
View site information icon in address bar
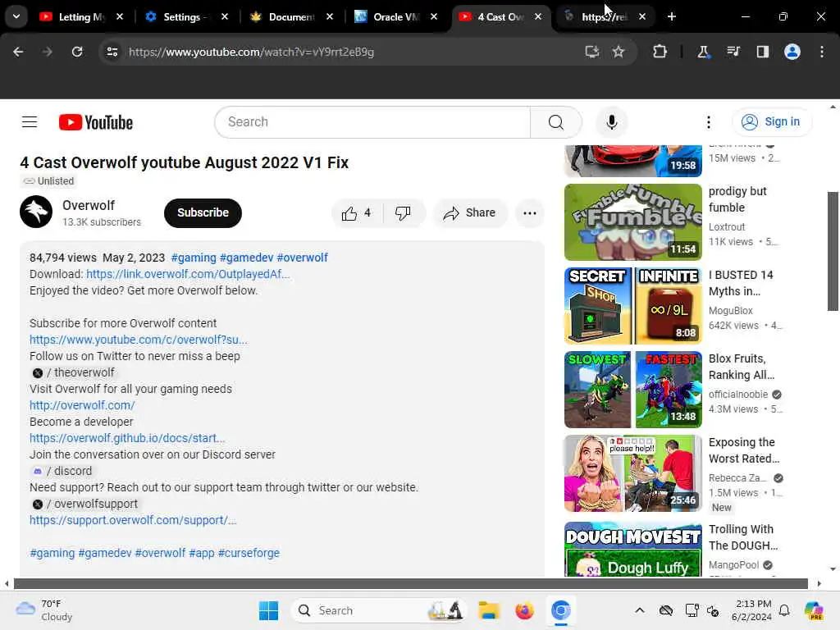tap(112, 52)
